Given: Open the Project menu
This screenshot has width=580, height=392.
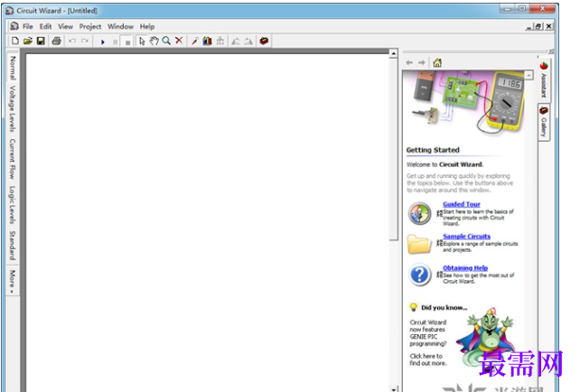Looking at the screenshot, I should click(90, 26).
